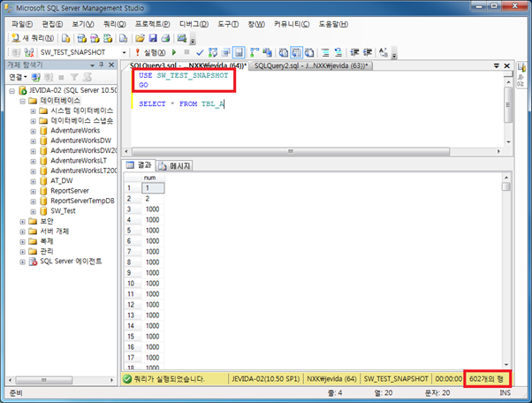Select Results to Grid icon
Screen dimensions: 532x403
296,52
